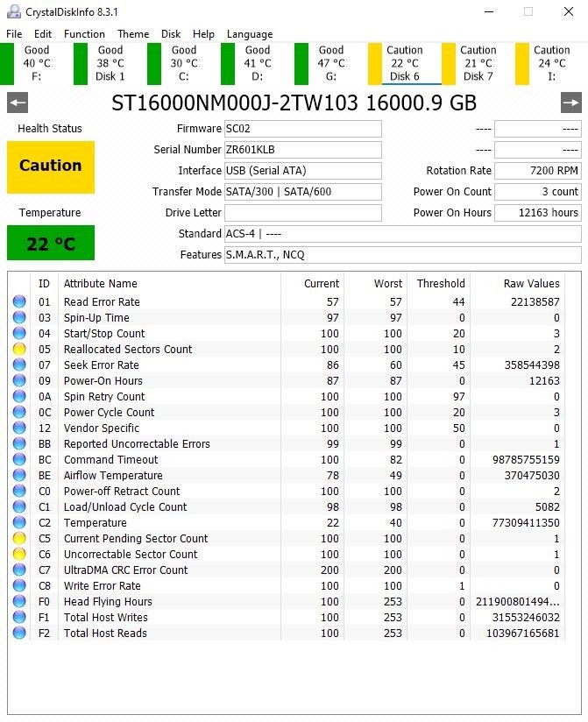588x722 pixels.
Task: Click the green 22 °C temperature button
Action: click(x=51, y=243)
